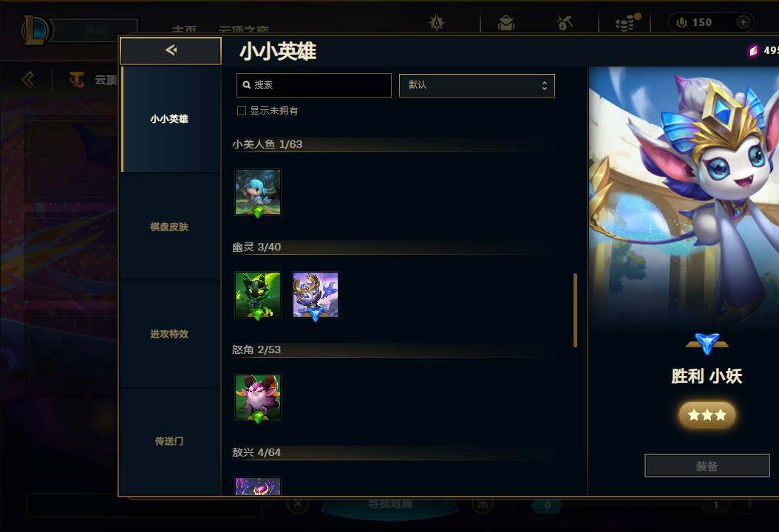Image resolution: width=779 pixels, height=532 pixels.
Task: Select the 棋盘皮肤 tab
Action: coord(169,227)
